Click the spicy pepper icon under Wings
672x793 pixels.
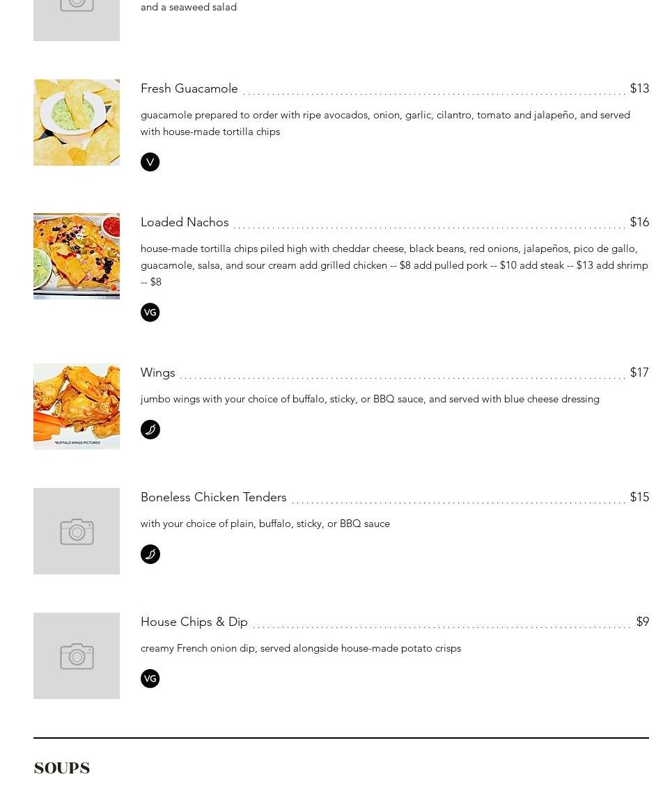[150, 430]
